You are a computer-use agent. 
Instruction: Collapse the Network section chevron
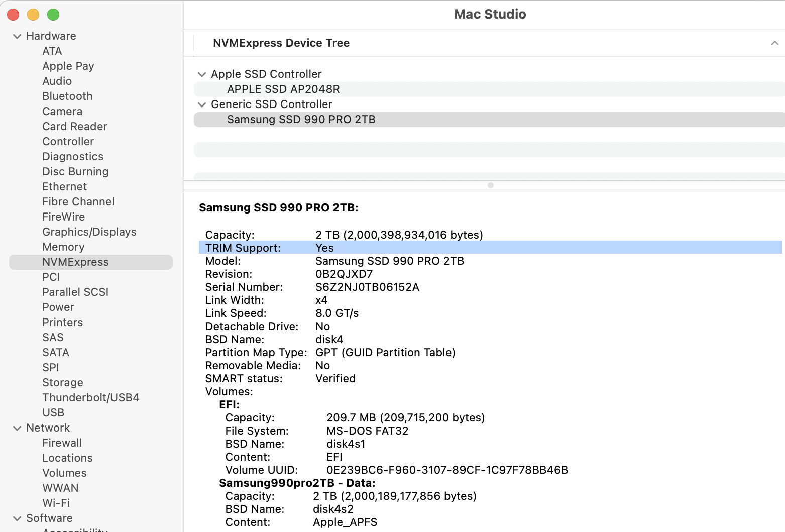17,428
